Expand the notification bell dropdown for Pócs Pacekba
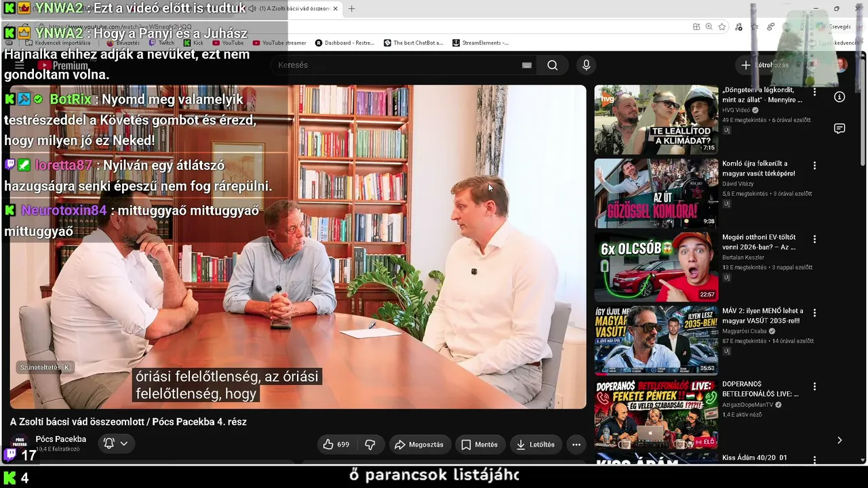The height and width of the screenshot is (488, 868). [x=115, y=444]
